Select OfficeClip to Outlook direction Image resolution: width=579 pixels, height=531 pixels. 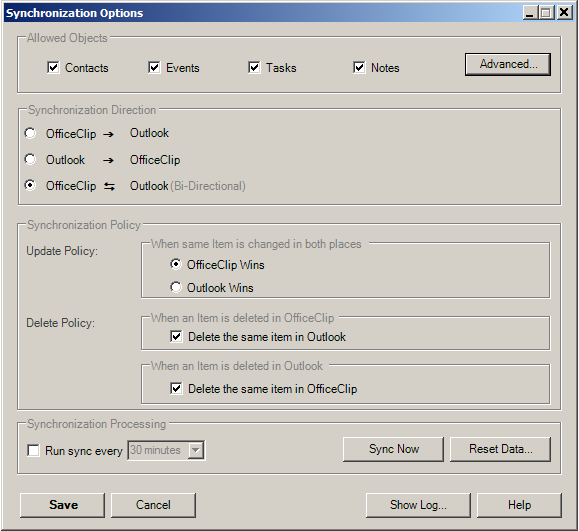[30, 133]
